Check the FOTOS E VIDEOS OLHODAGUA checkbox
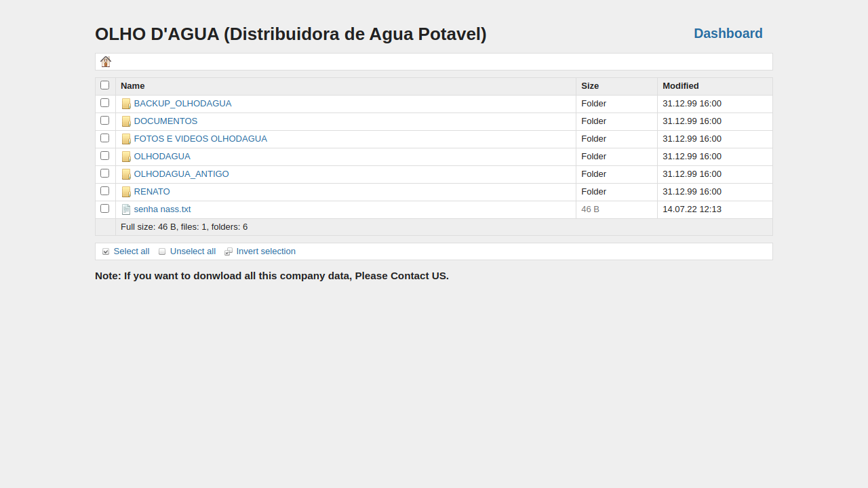This screenshot has height=488, width=868. click(x=104, y=138)
